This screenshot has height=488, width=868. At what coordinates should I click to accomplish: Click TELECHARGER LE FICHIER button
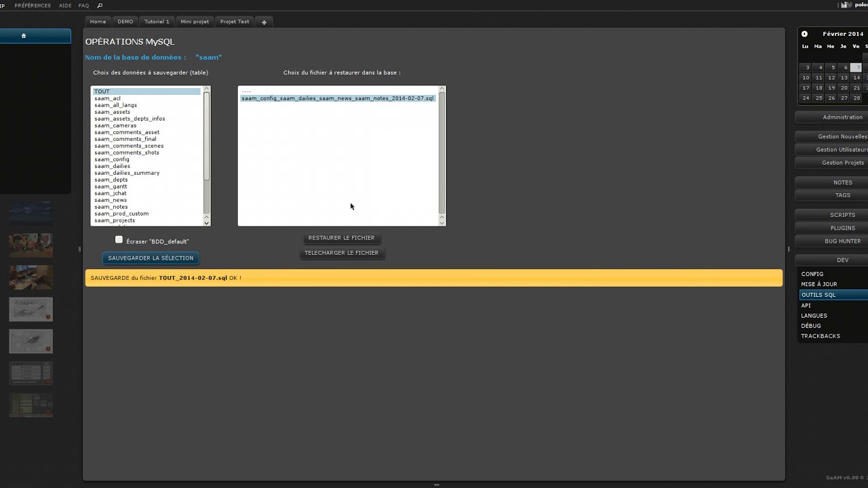coord(341,253)
